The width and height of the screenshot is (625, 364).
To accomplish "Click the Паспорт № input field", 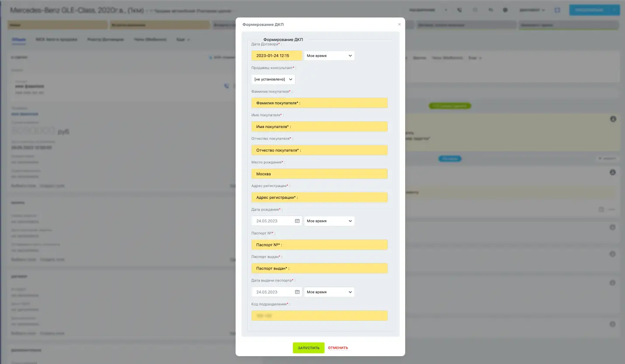I will [319, 245].
